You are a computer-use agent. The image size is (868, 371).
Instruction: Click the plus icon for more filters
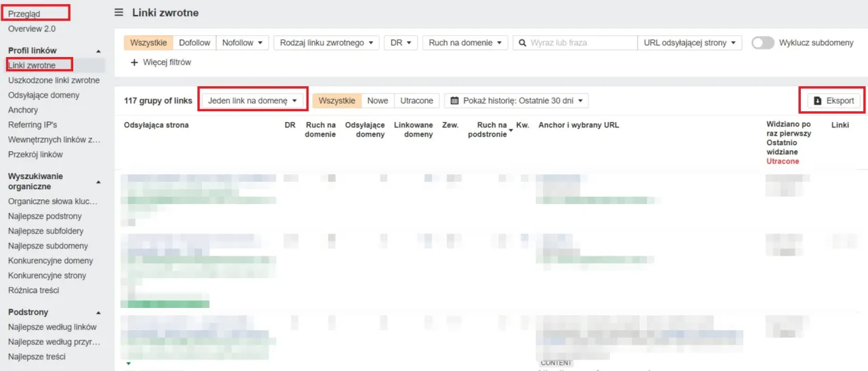click(x=134, y=62)
